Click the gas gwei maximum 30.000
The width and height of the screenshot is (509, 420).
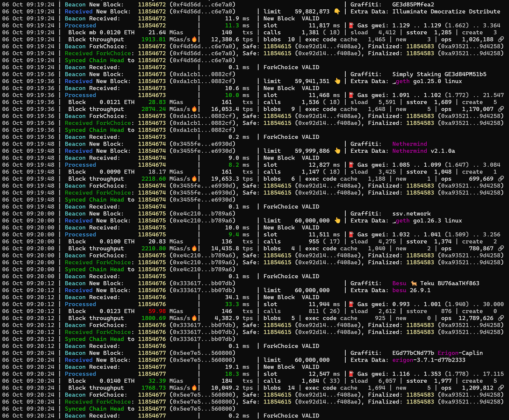pyautogui.click(x=494, y=304)
